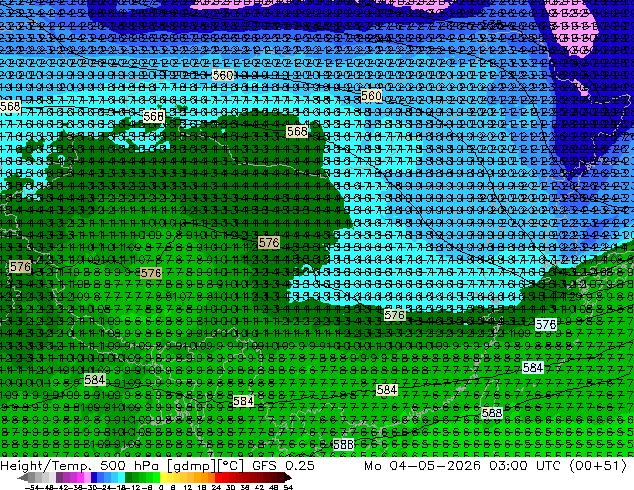The height and width of the screenshot is (490, 634).
Task: Click the '[gdmp]' unit label
Action: click(x=192, y=465)
